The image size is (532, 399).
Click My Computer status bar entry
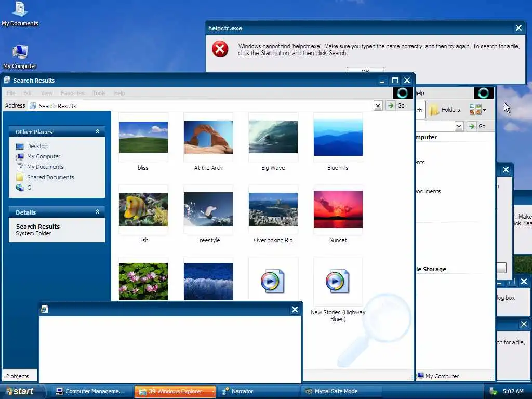pyautogui.click(x=438, y=376)
